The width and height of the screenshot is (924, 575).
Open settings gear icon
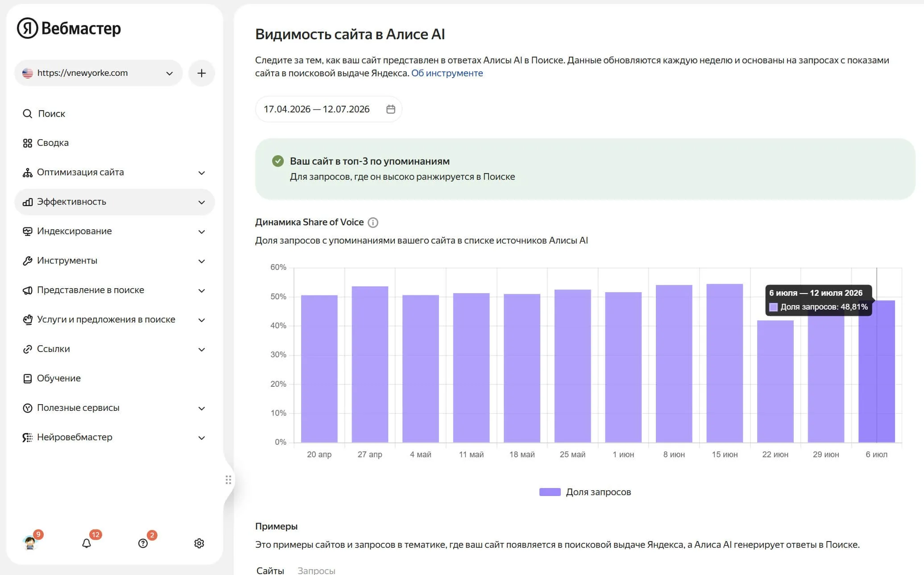pyautogui.click(x=199, y=543)
